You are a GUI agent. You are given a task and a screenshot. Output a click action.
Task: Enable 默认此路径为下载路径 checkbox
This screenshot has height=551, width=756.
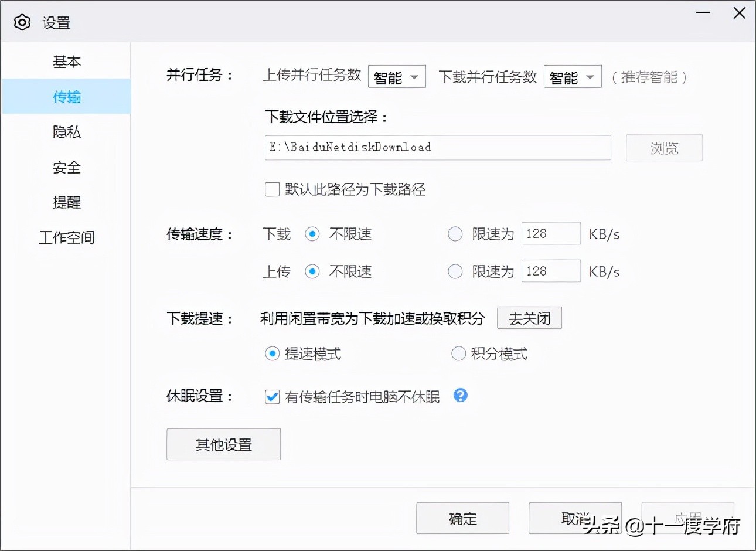(x=271, y=189)
